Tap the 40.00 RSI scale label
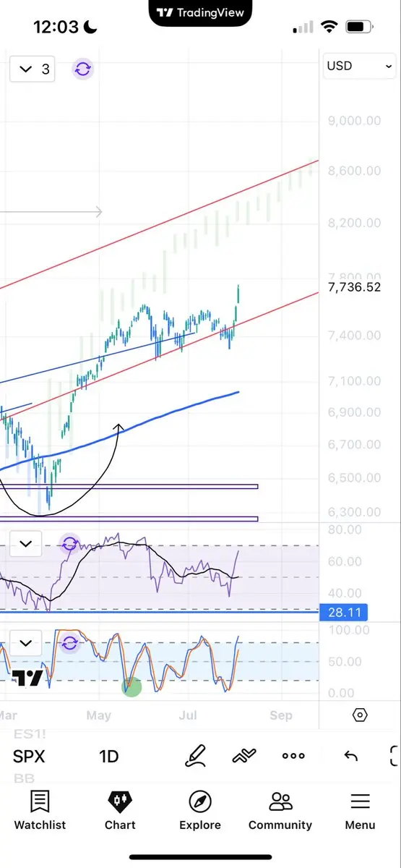 pos(345,593)
